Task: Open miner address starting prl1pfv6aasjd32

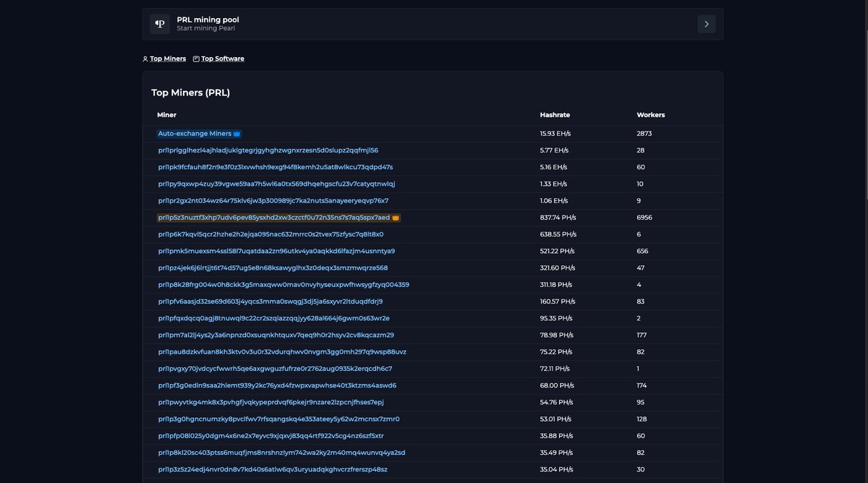Action: 271,301
